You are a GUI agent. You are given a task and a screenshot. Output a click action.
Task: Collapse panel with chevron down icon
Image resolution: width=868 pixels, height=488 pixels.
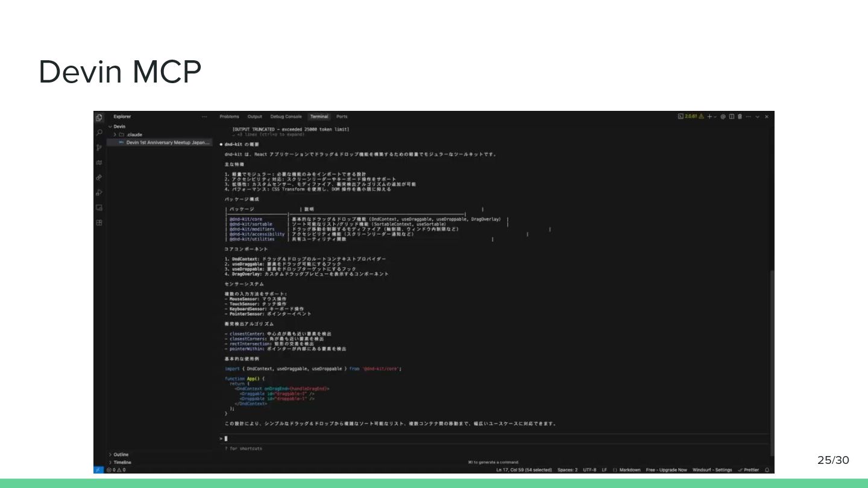pyautogui.click(x=758, y=116)
